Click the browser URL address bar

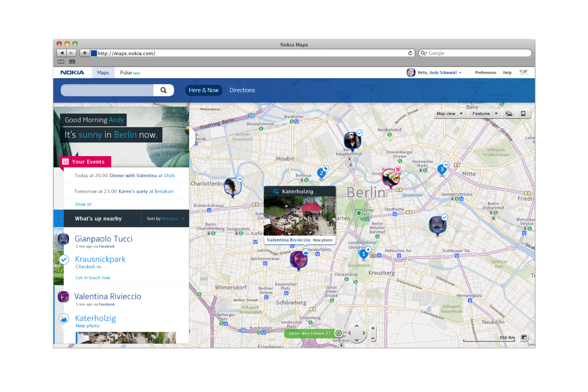pos(252,53)
